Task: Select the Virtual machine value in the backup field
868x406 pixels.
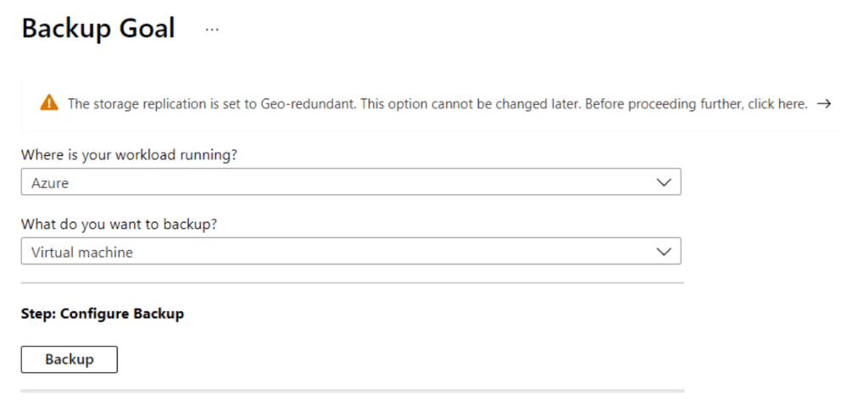Action: 82,252
